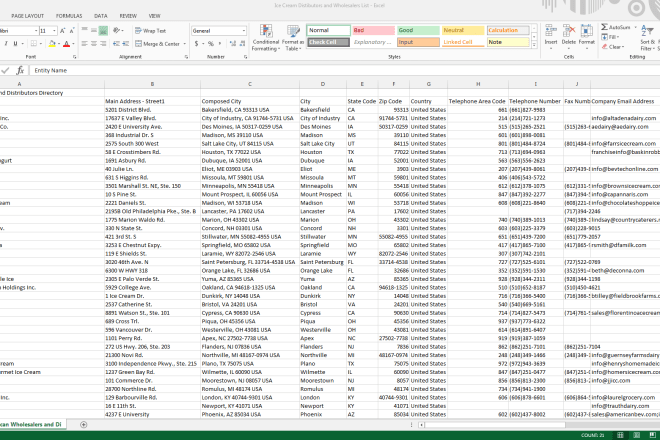Image resolution: width=660 pixels, height=440 pixels.
Task: Apply Accounting dollar format
Action: tap(196, 44)
